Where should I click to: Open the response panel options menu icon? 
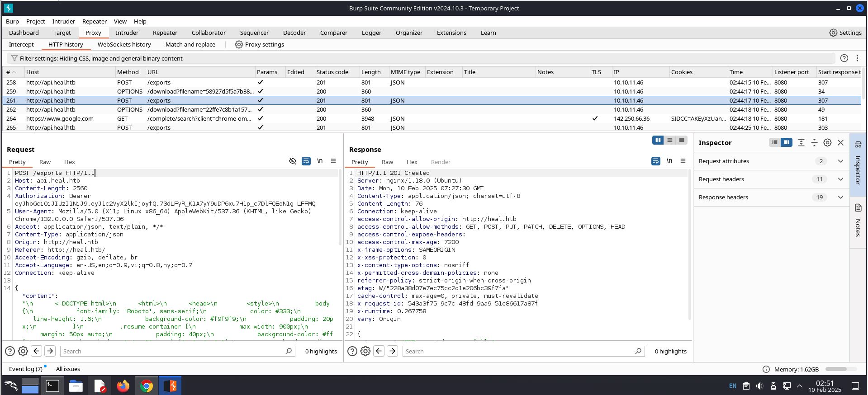click(683, 161)
